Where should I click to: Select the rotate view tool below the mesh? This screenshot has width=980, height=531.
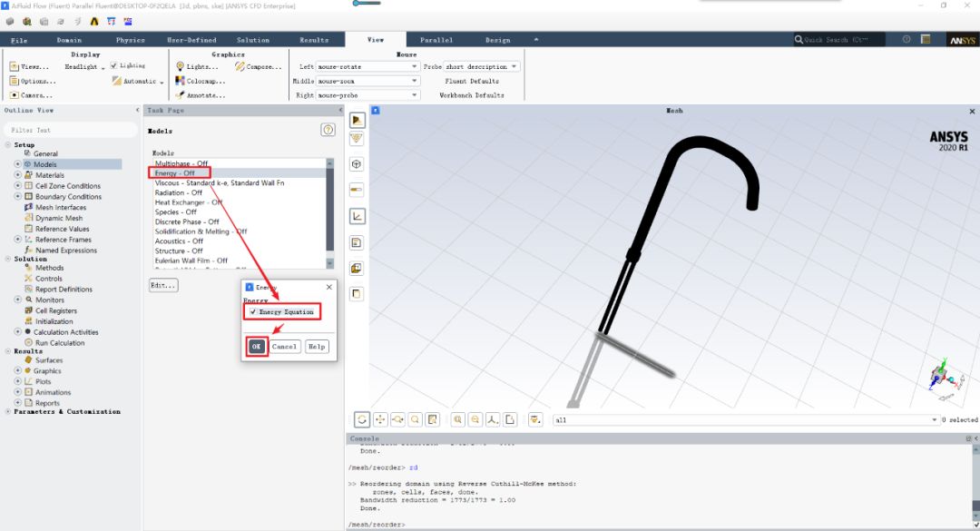[362, 419]
